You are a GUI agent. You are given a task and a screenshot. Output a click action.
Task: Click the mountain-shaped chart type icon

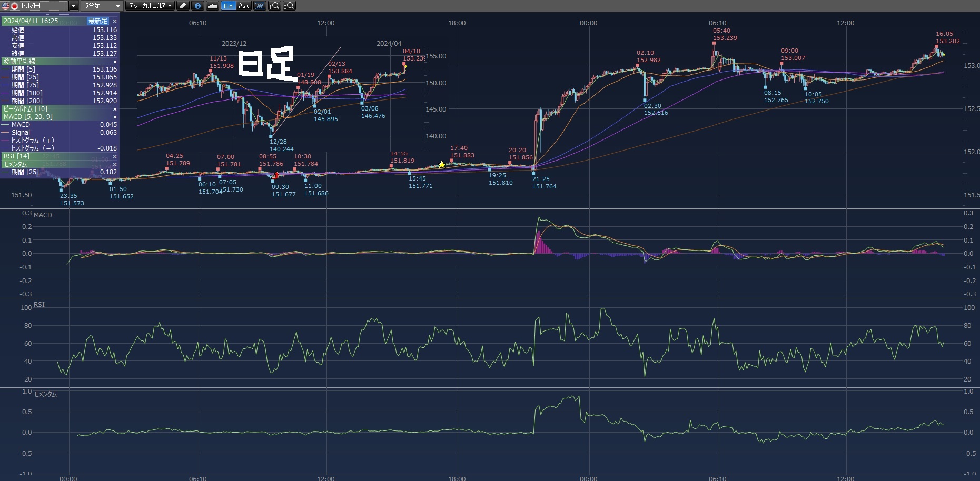pos(212,6)
